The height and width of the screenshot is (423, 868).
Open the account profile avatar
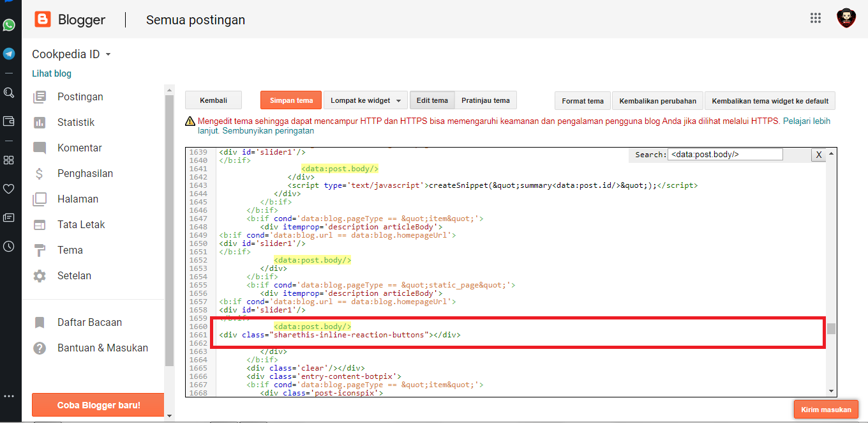click(846, 18)
